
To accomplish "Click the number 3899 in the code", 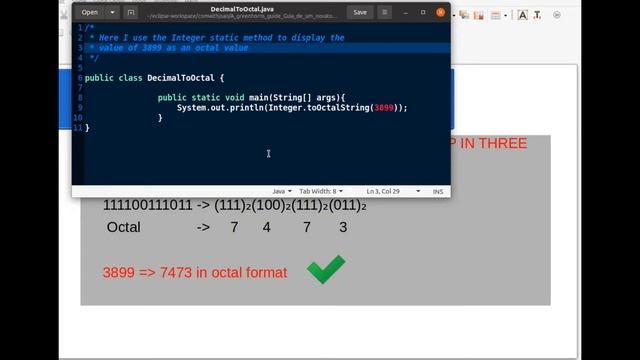I will [384, 108].
